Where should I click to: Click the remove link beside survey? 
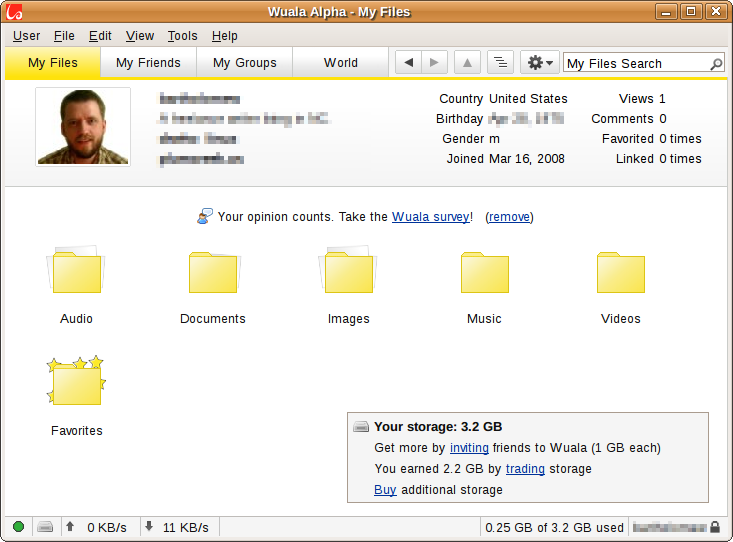click(x=510, y=217)
